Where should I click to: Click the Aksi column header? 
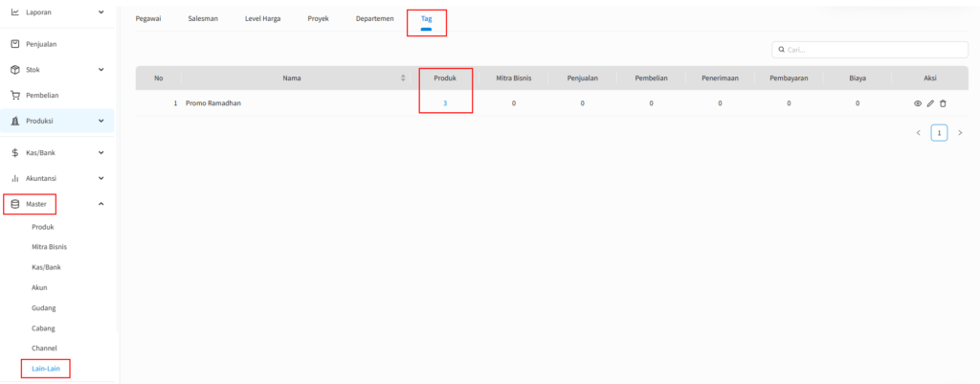(930, 79)
